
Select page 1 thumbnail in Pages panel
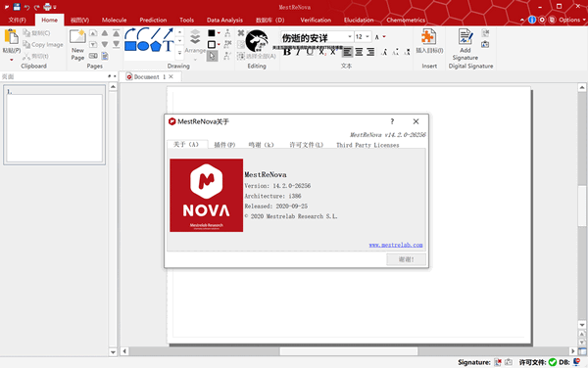click(x=54, y=125)
